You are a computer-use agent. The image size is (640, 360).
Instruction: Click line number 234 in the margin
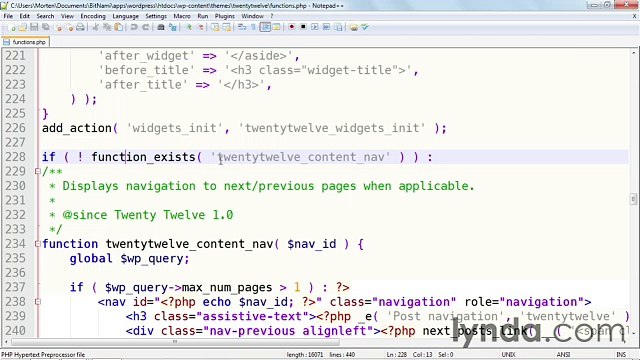(x=16, y=244)
